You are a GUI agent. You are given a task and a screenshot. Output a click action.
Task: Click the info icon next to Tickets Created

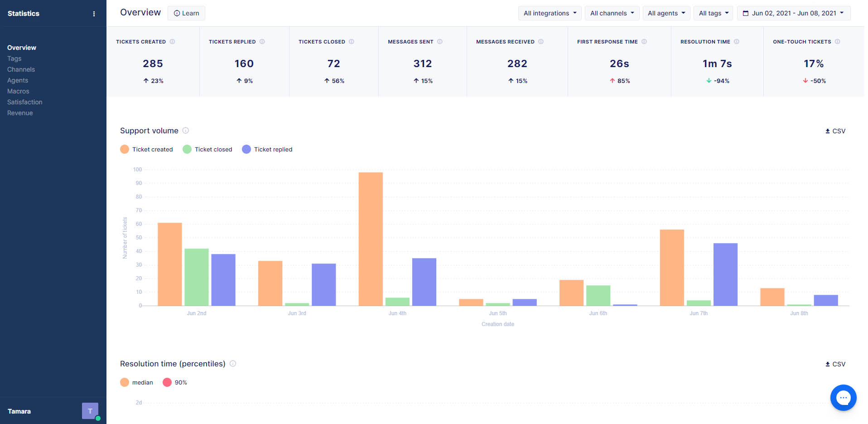(172, 42)
